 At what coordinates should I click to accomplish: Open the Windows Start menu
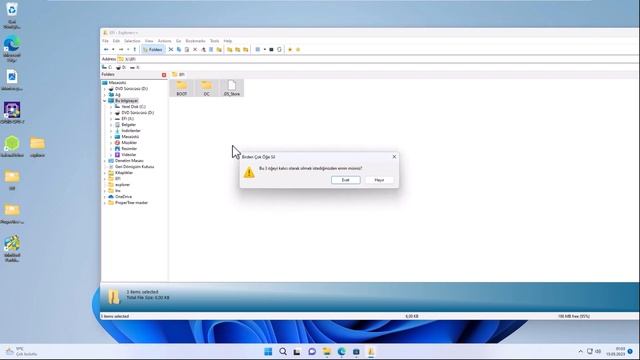click(268, 351)
